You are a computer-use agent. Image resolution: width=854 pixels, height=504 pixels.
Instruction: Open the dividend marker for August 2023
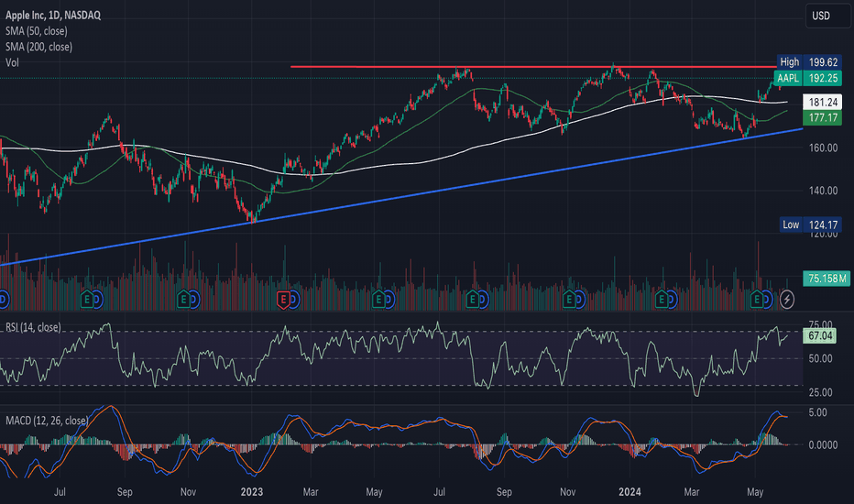click(x=483, y=299)
